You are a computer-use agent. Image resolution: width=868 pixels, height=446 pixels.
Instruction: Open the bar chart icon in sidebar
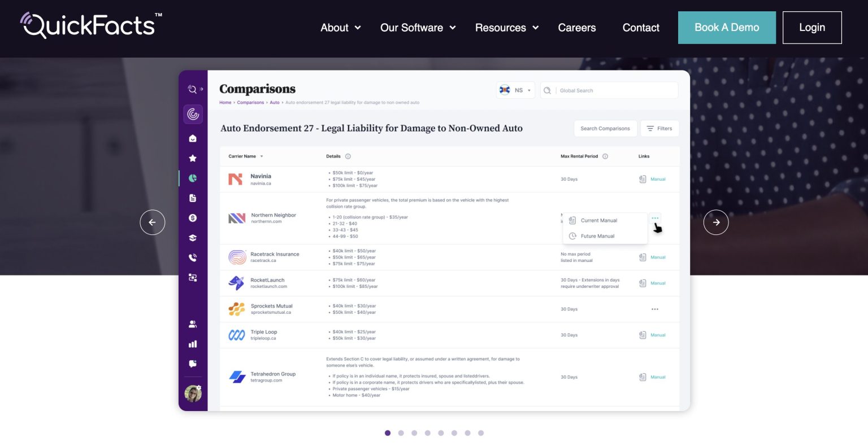pos(193,344)
